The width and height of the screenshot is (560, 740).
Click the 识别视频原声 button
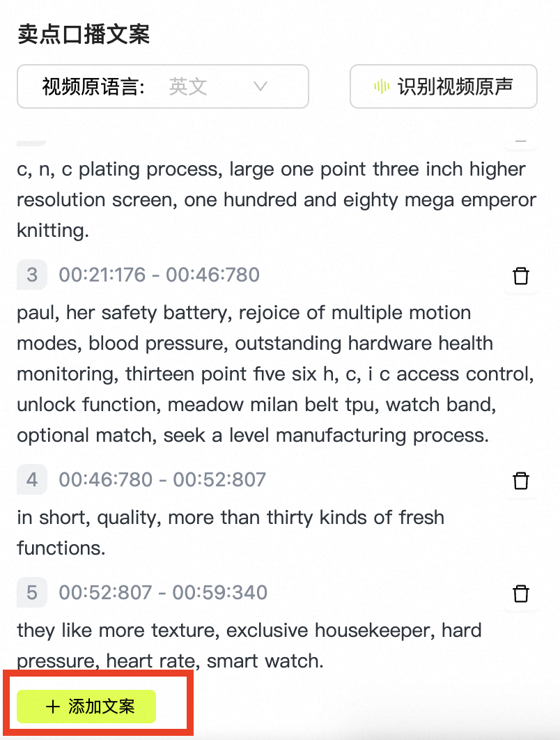click(x=444, y=86)
